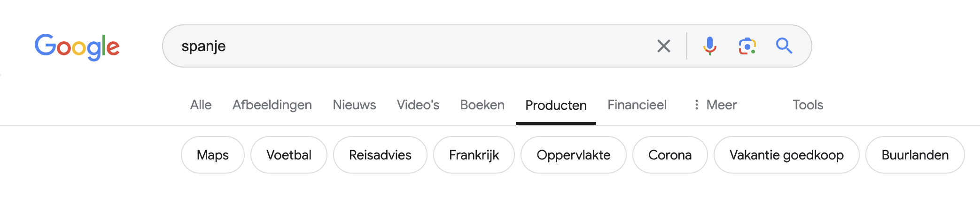Choose the Reisadvies chip
Screen dimensions: 980x197
click(x=380, y=155)
